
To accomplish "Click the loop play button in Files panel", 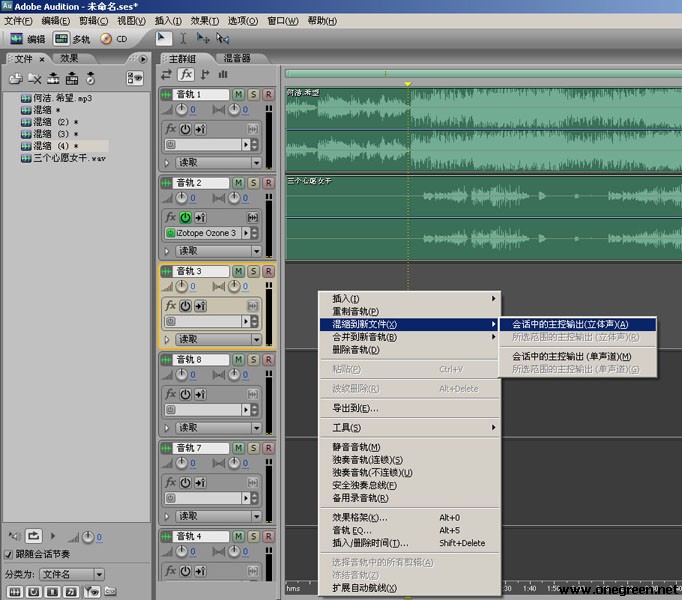I will 34,537.
